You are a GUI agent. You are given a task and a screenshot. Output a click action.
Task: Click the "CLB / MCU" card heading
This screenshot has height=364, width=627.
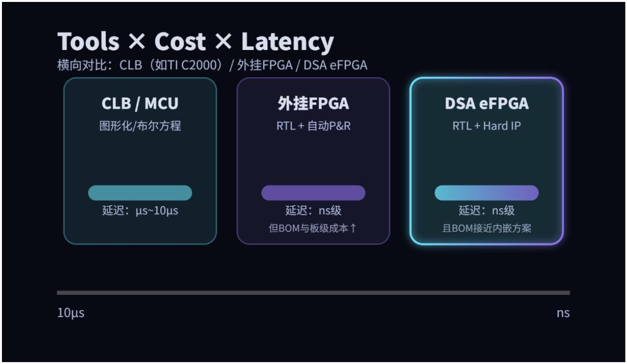[x=140, y=103]
